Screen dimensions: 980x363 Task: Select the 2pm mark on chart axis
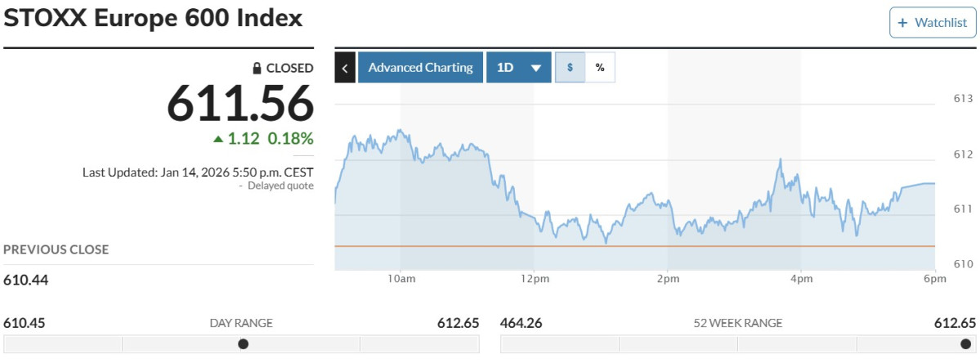[x=668, y=279]
